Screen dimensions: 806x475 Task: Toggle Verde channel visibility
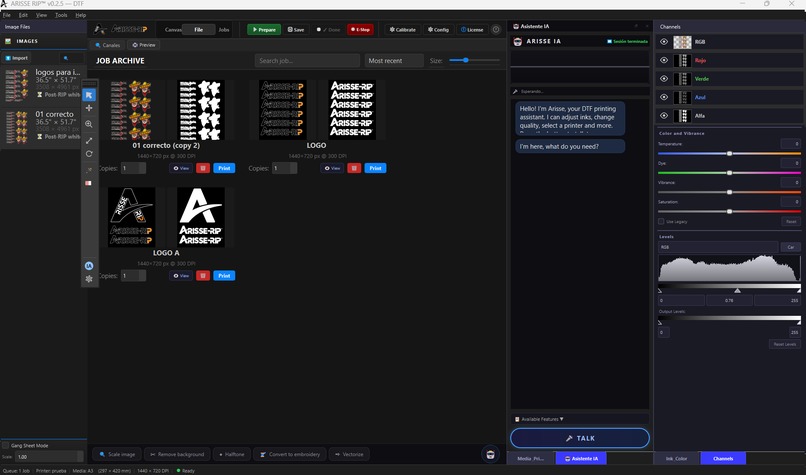pyautogui.click(x=664, y=79)
